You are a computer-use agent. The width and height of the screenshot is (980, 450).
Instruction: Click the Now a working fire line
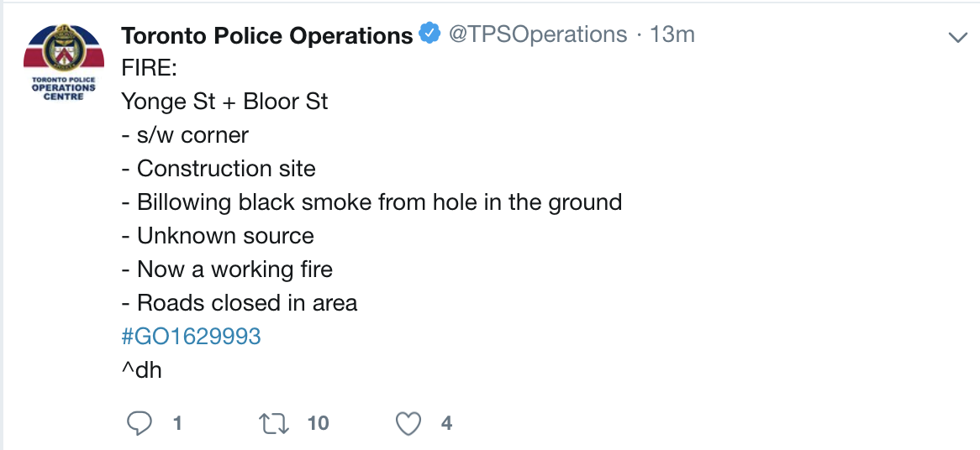click(x=227, y=269)
